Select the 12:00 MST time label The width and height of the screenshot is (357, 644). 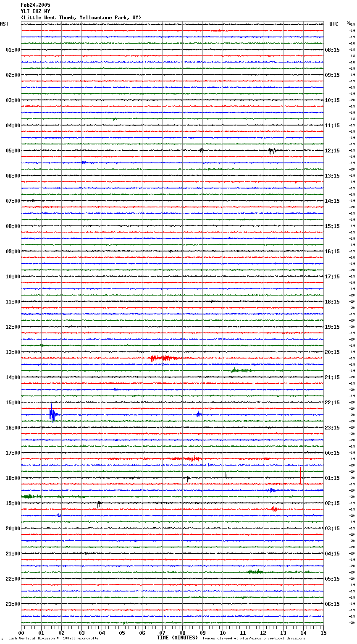point(13,327)
